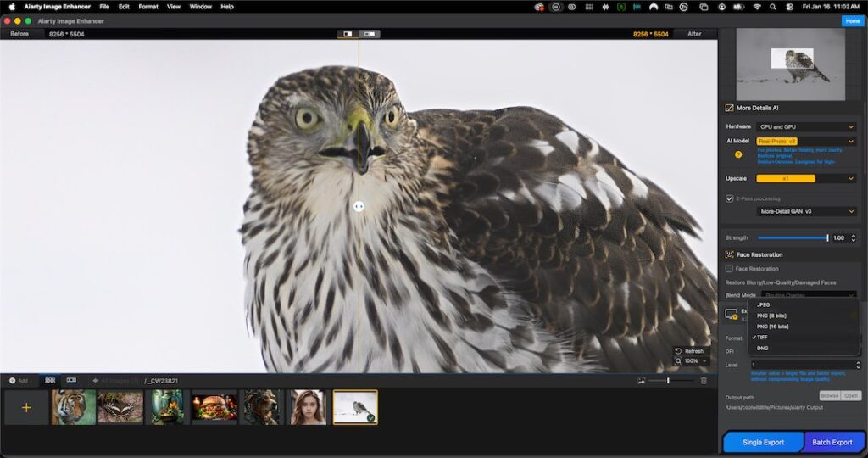Click the NordVPN mountain icon in menu bar

(x=654, y=7)
